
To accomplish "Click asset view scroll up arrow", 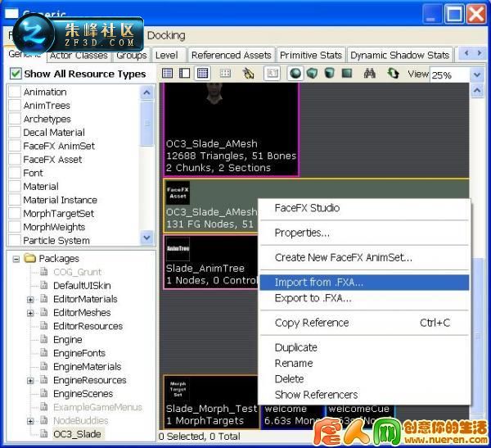I will [x=477, y=91].
